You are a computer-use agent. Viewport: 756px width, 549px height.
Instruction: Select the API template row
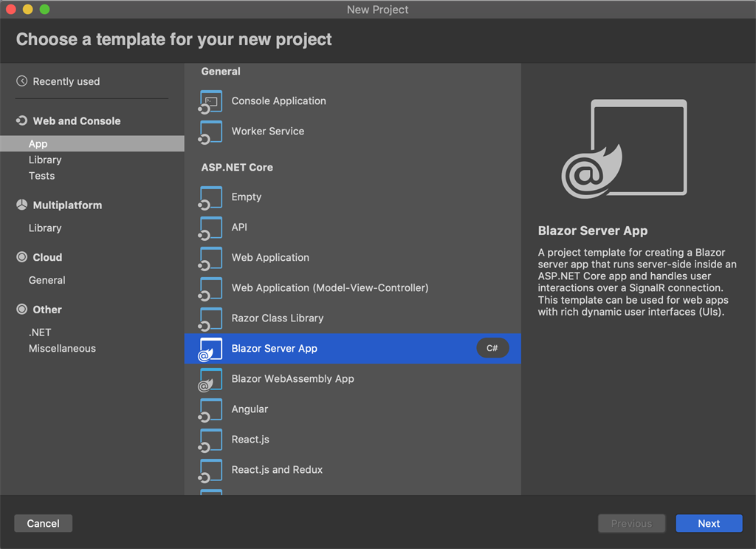239,228
